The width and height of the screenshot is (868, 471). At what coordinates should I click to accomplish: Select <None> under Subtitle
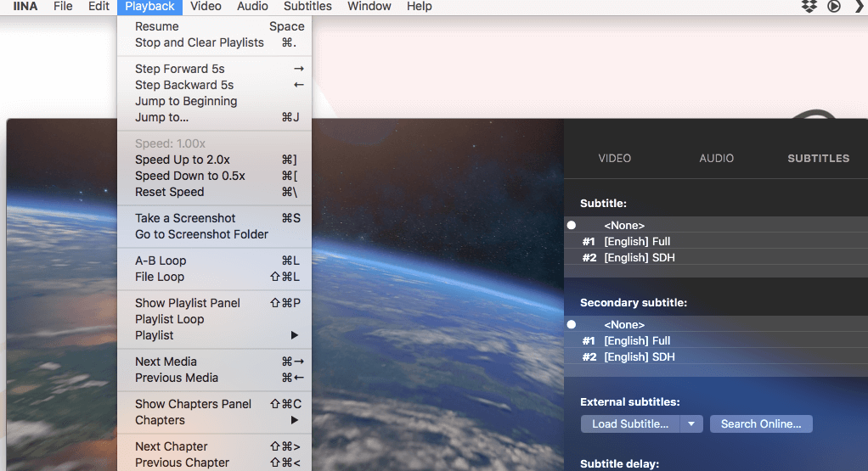716,225
